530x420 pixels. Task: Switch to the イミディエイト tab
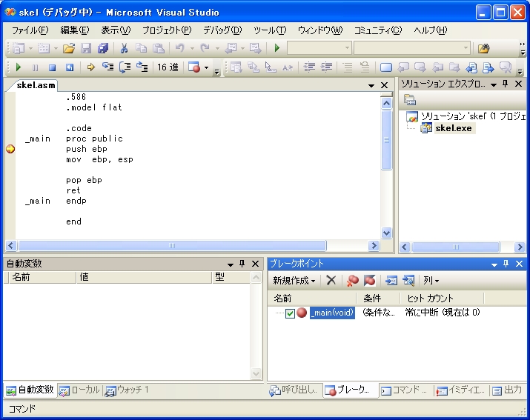point(461,390)
